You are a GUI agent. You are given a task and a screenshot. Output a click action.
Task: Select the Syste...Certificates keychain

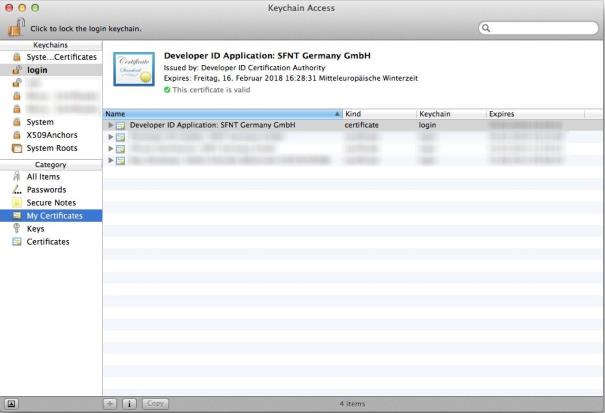pyautogui.click(x=51, y=57)
